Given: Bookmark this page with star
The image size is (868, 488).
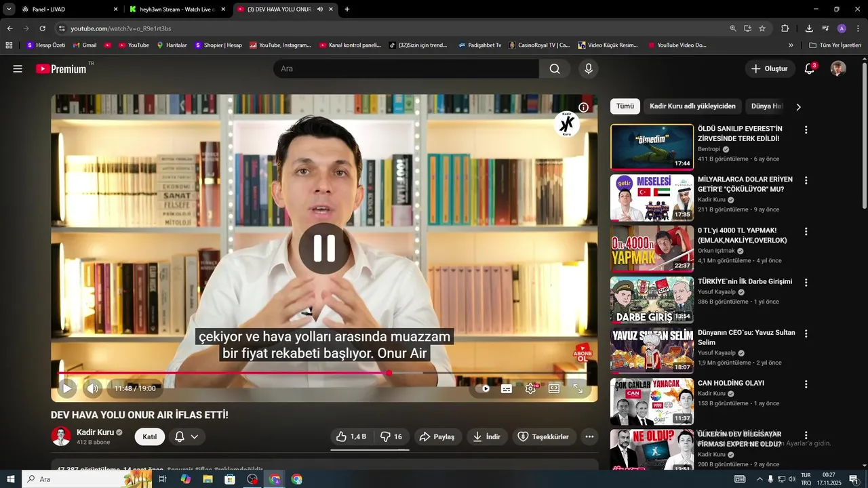Looking at the screenshot, I should [x=762, y=28].
